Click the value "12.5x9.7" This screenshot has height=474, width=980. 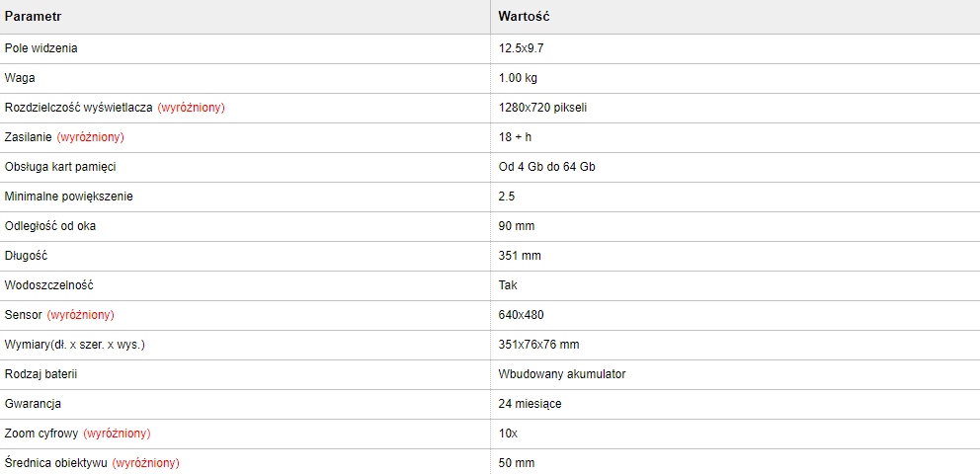tap(523, 48)
